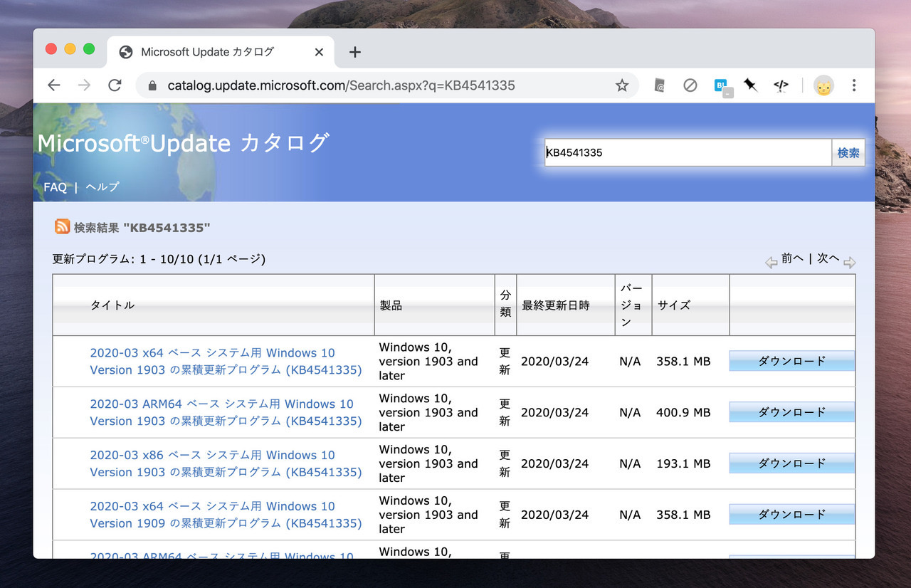Bookmark this page with the star icon
Image resolution: width=911 pixels, height=588 pixels.
click(622, 85)
